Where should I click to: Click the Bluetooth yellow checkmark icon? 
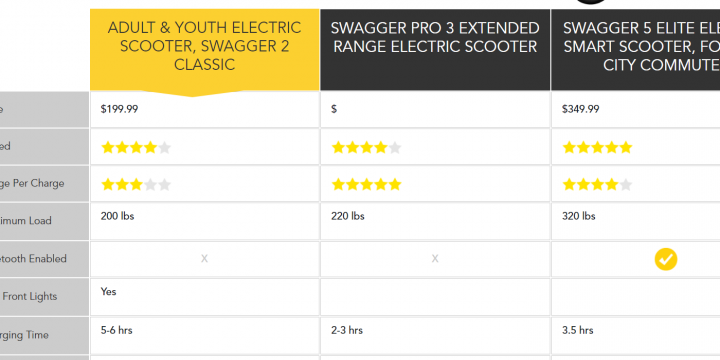(x=665, y=259)
